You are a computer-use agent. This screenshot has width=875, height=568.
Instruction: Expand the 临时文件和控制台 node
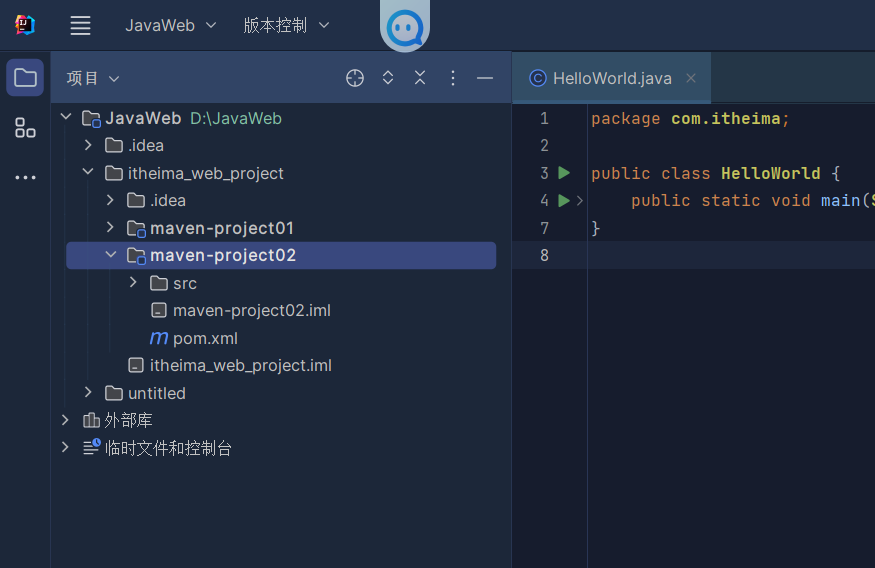(x=65, y=447)
